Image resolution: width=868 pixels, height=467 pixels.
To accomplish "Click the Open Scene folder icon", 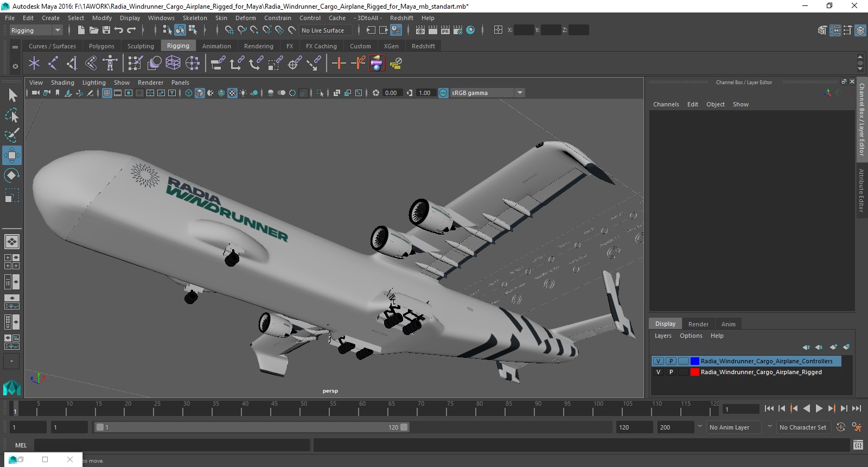I will tap(93, 30).
